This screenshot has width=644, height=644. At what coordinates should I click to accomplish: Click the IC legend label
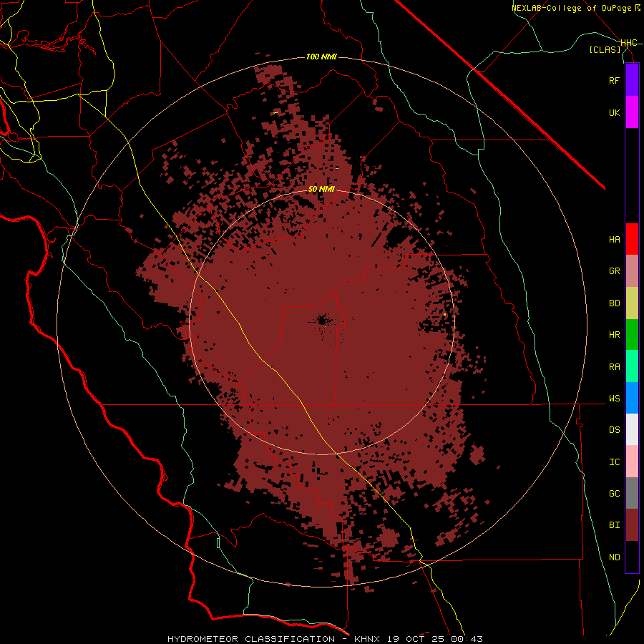(614, 462)
